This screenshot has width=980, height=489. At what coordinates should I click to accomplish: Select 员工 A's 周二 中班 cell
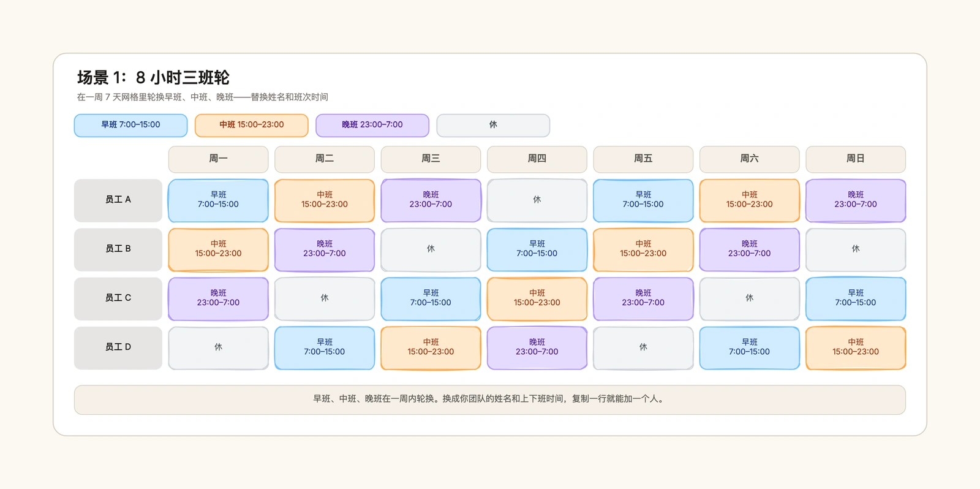[x=325, y=200]
